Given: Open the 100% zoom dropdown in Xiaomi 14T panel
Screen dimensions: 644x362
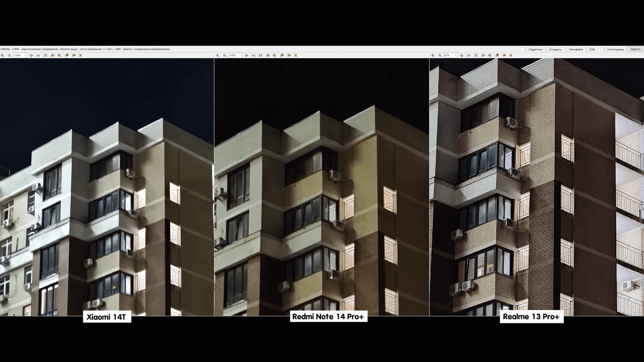Looking at the screenshot, I should tap(20, 55).
